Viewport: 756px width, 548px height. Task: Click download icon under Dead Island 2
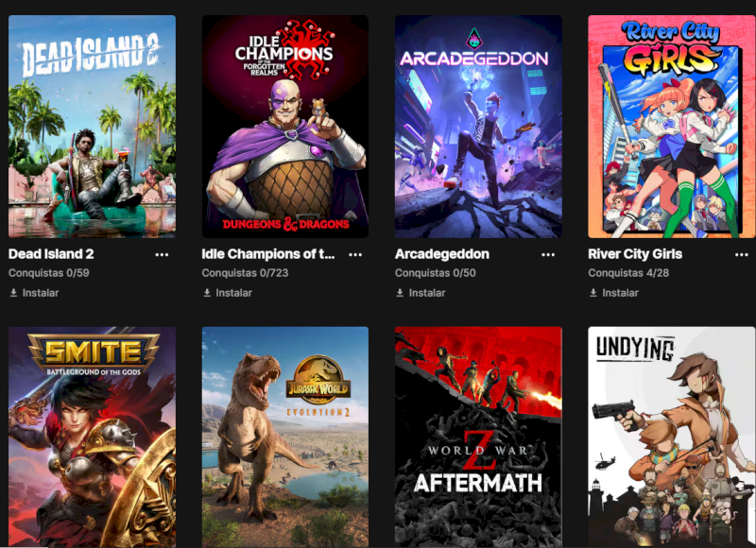(13, 293)
